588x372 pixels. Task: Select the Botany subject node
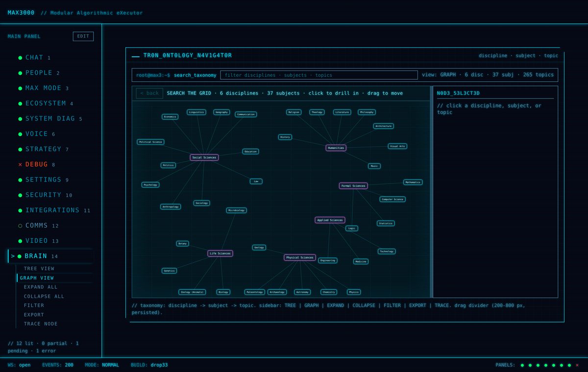point(183,244)
